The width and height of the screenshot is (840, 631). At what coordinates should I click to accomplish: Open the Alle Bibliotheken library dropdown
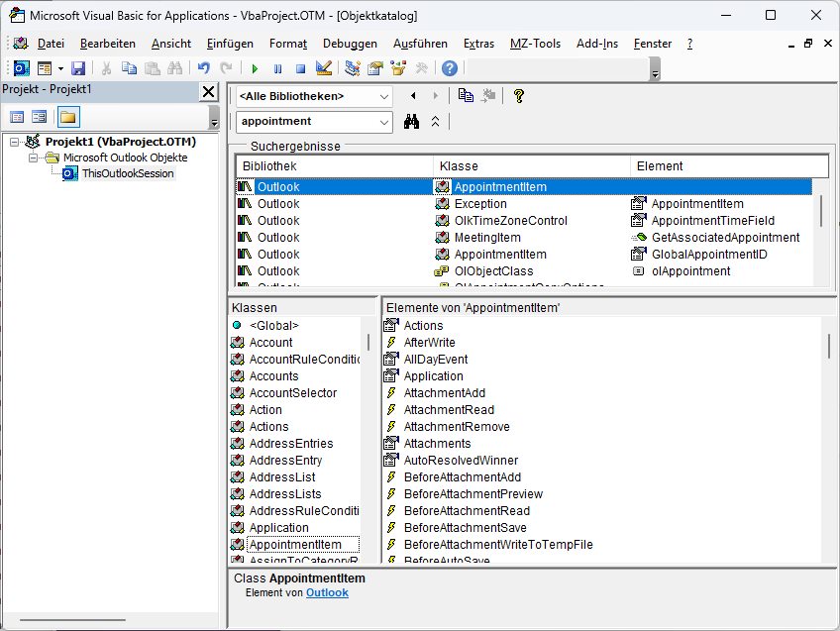coord(383,96)
